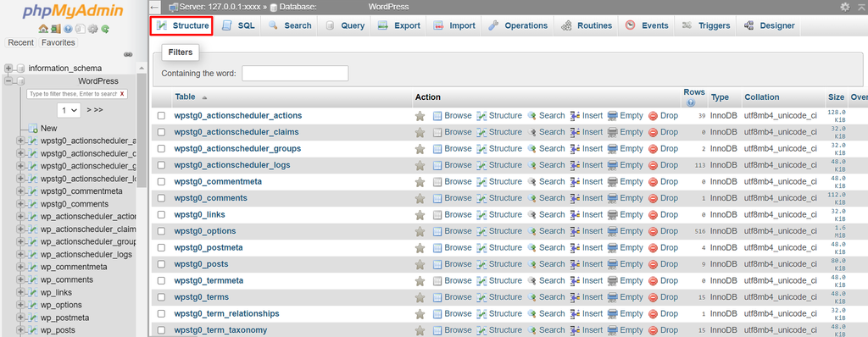Open page settings gear at top right

pyautogui.click(x=845, y=7)
